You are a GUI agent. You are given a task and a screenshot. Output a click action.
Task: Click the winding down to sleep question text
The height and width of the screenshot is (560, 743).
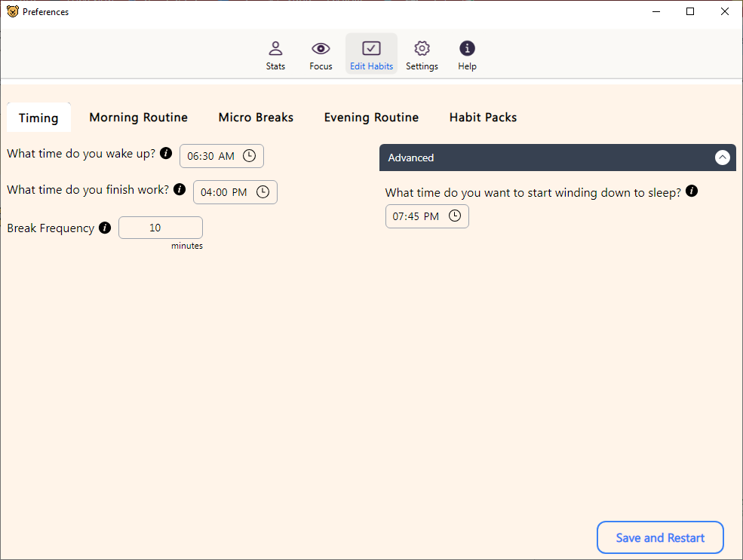point(533,193)
